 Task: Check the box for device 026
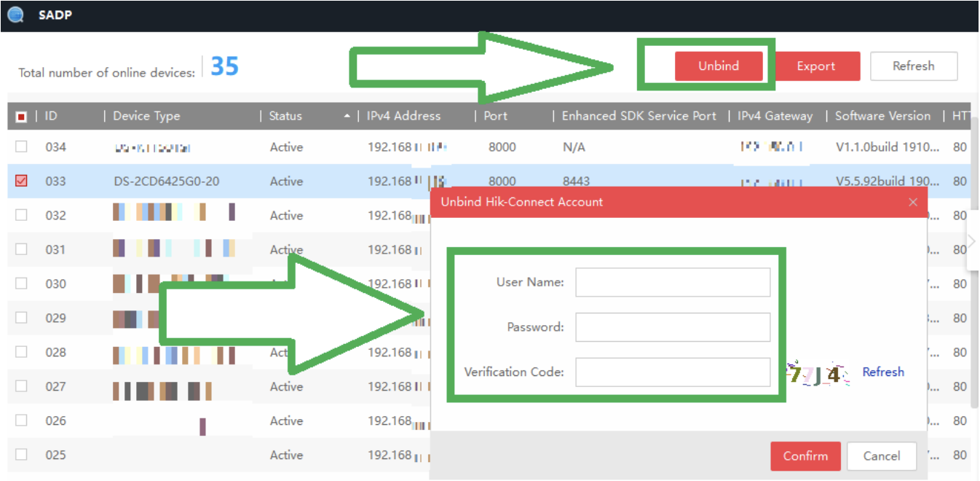[x=21, y=421]
